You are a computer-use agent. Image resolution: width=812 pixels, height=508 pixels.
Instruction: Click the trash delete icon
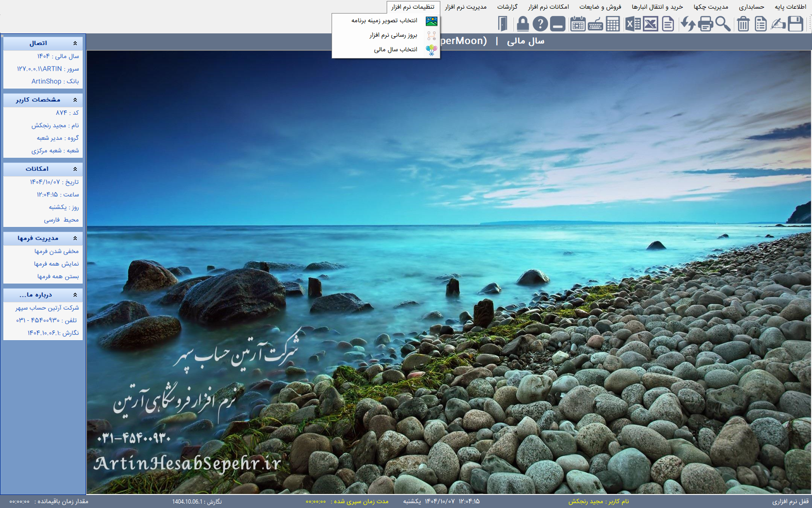[743, 24]
